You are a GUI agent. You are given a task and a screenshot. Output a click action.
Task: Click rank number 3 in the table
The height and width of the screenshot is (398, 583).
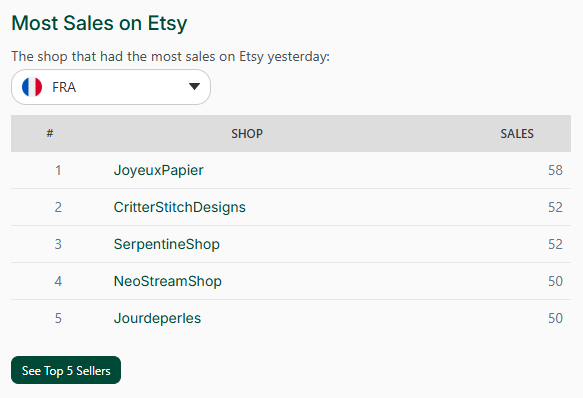click(x=58, y=244)
